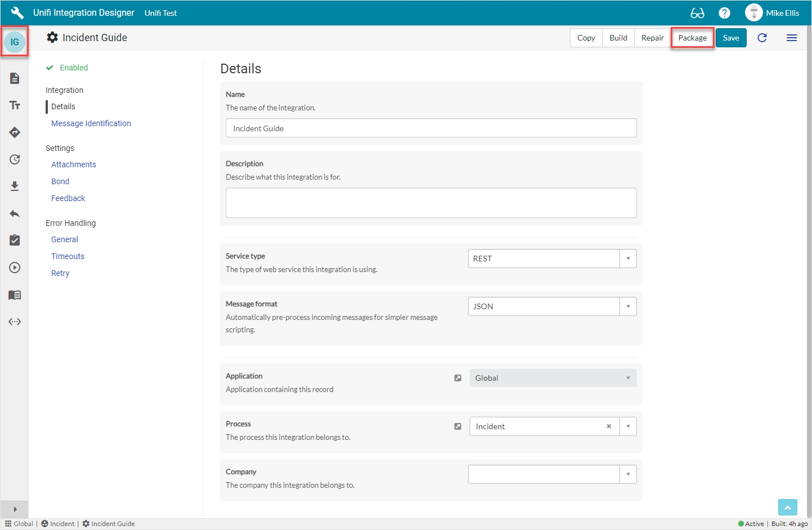Click the refresh icon next to Save
This screenshot has height=530, width=812.
tap(762, 38)
